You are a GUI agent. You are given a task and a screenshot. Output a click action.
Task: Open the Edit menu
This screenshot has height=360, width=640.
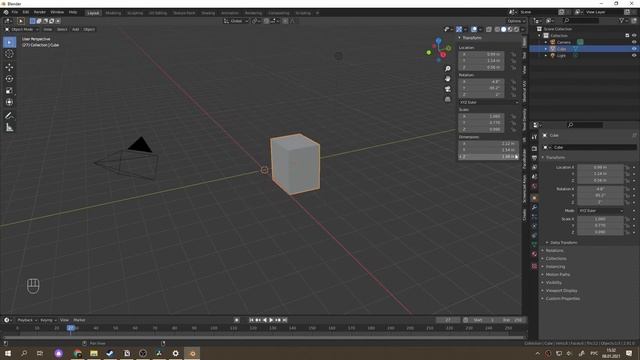pyautogui.click(x=26, y=12)
